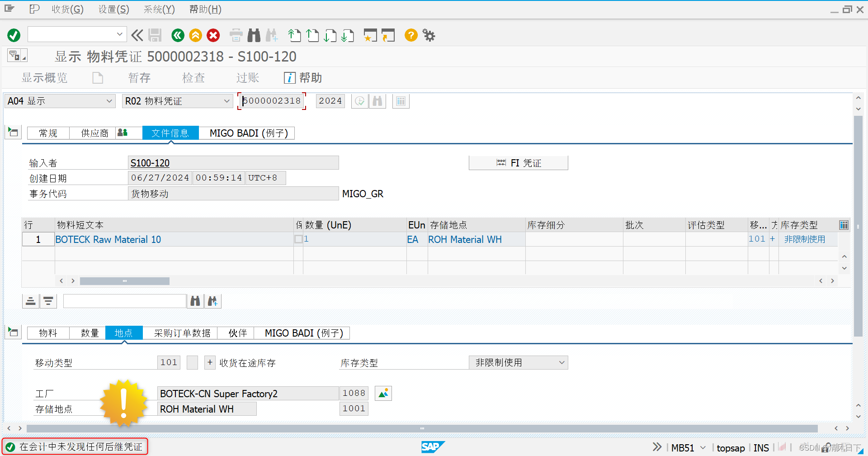Image resolution: width=868 pixels, height=456 pixels.
Task: Open the R02 物料凭证 reference dropdown
Action: (177, 101)
